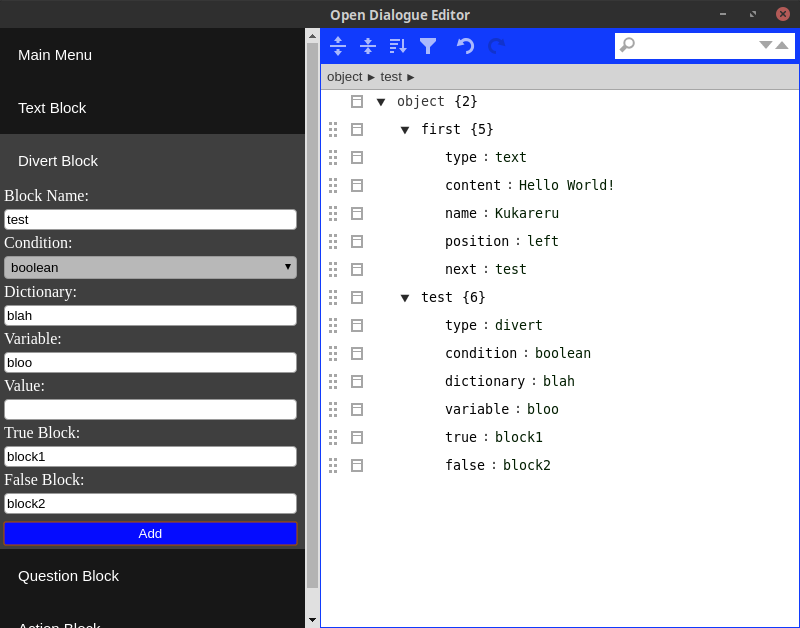Screen dimensions: 800x628
Task: Click object in the breadcrumb path
Action: tap(345, 77)
